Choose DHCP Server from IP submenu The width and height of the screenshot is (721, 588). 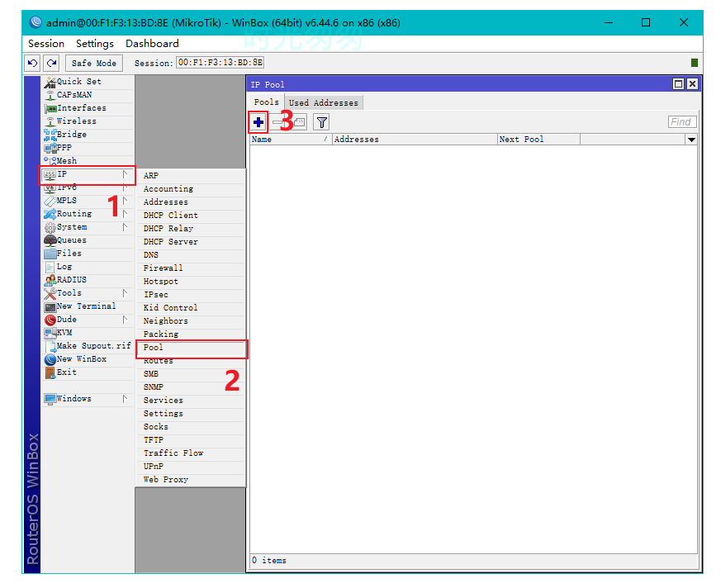[191, 242]
